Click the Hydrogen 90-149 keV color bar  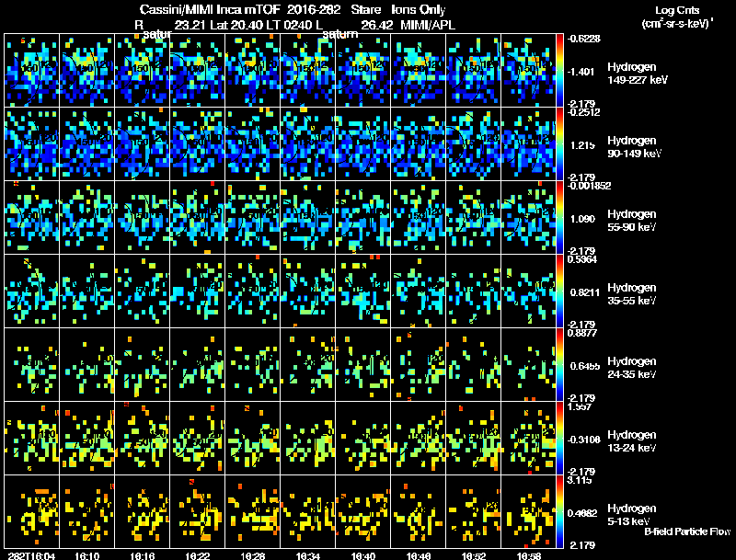559,144
